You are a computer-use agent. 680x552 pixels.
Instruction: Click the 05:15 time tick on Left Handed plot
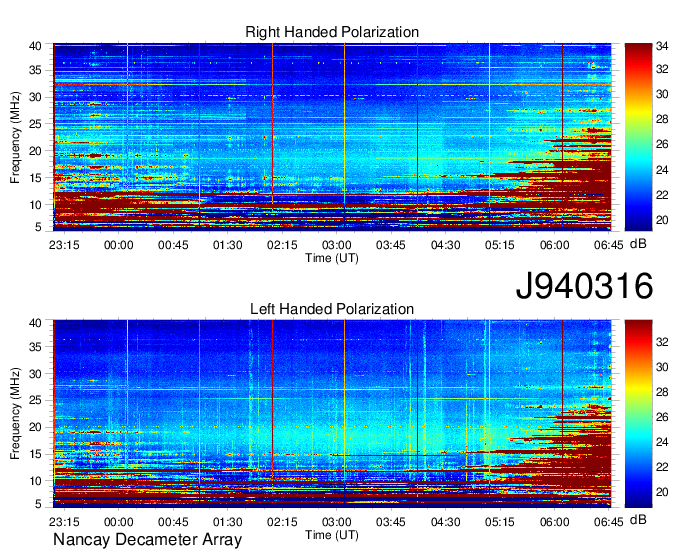tap(500, 522)
